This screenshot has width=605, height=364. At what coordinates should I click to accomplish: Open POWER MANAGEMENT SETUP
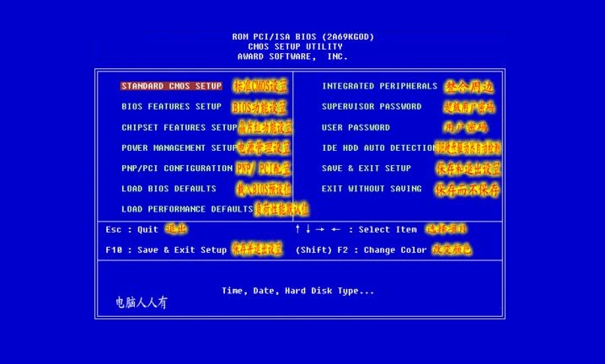179,147
